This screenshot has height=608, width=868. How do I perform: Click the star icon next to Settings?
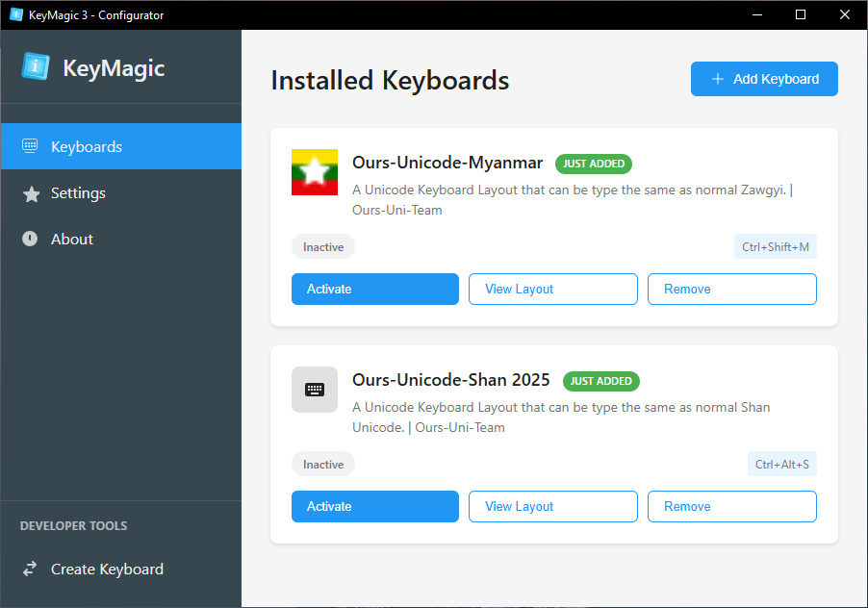(x=31, y=194)
